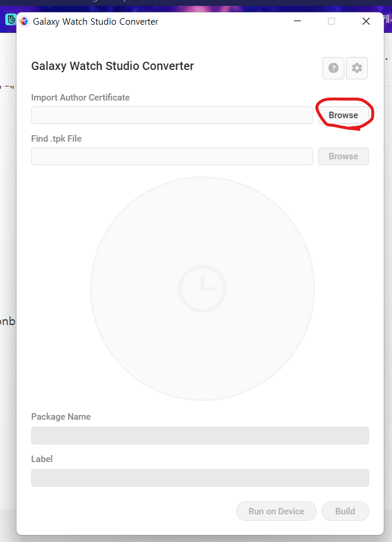Click the Build button
The height and width of the screenshot is (542, 392).
click(x=345, y=511)
